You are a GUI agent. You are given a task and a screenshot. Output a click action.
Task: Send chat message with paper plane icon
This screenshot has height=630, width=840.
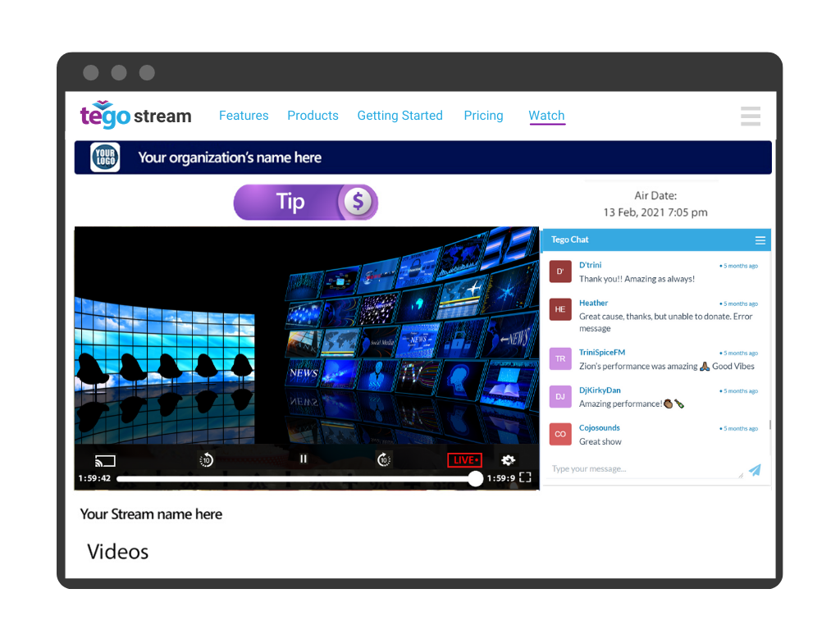(755, 470)
